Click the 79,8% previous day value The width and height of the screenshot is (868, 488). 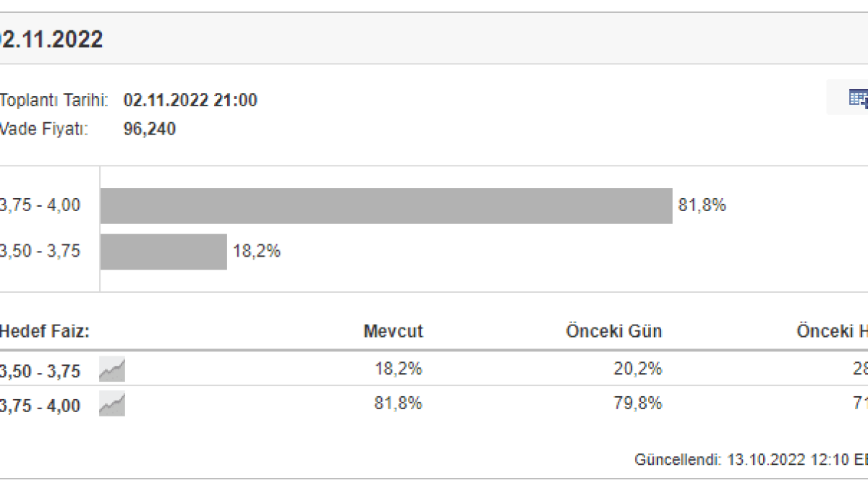(x=639, y=403)
